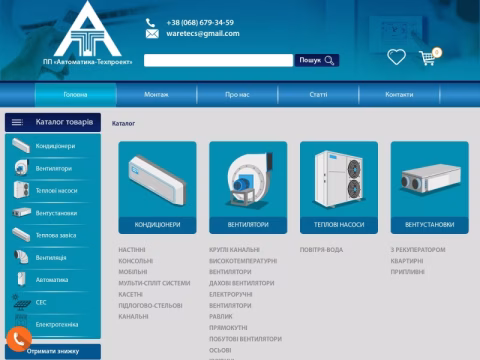Screen dimensions: 480x360
Task: Open the КРУГЛІ КАНАЛЬНІ link
Action: [x=234, y=250]
